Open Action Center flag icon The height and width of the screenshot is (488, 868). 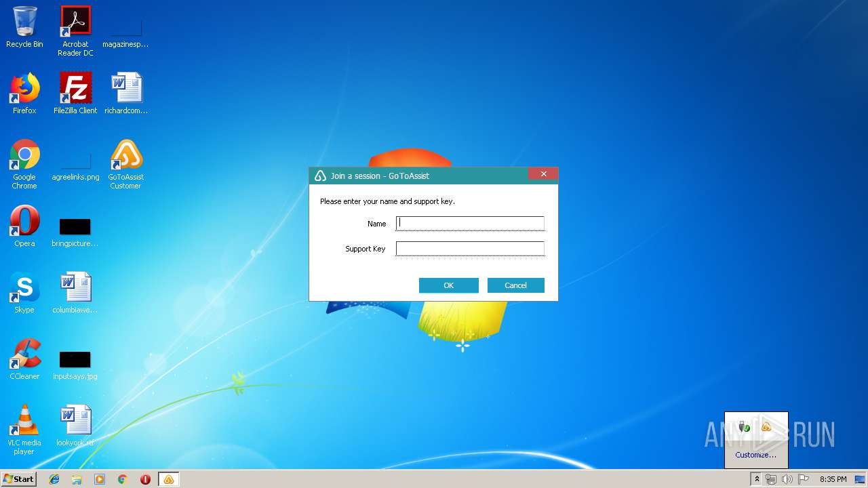(803, 479)
